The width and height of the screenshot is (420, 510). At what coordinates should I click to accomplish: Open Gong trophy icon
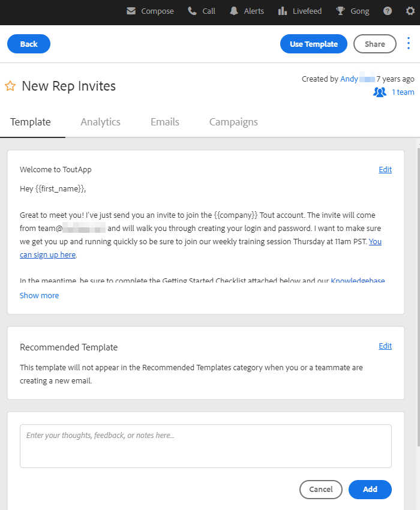tap(340, 11)
